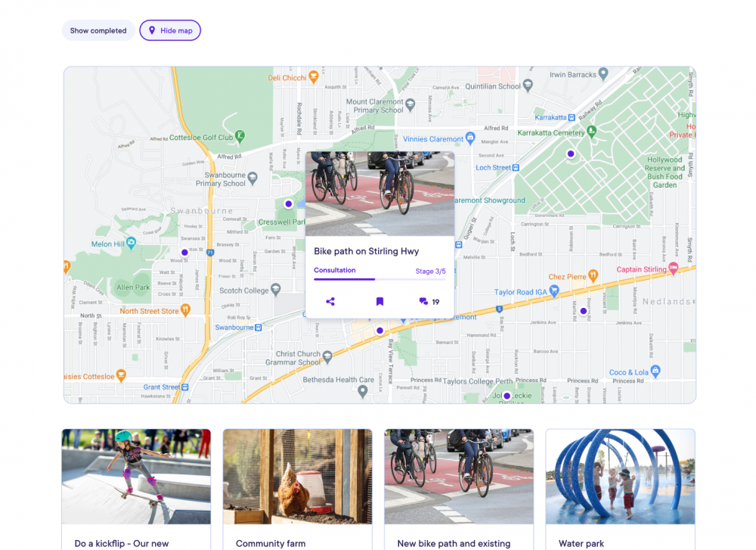Screen dimensions: 756x550
Task: Hide the map view
Action: (x=170, y=30)
